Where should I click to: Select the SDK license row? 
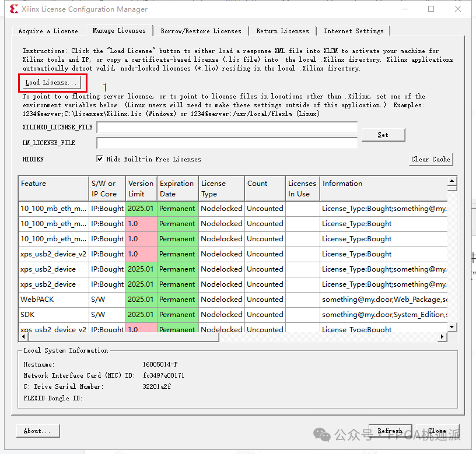point(175,314)
